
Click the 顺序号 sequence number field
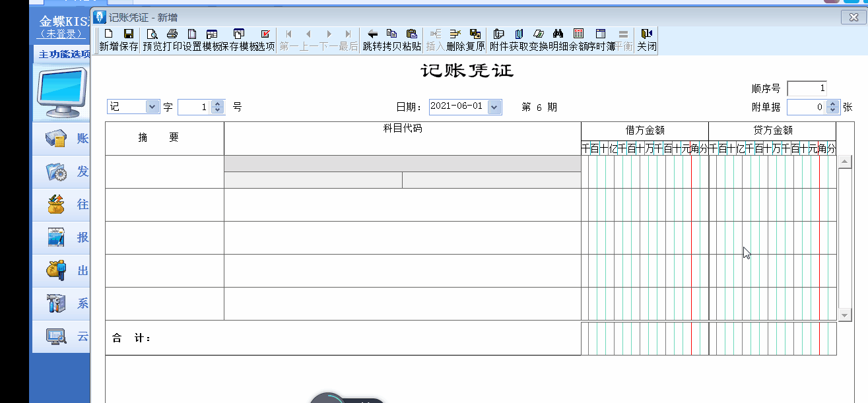point(807,88)
